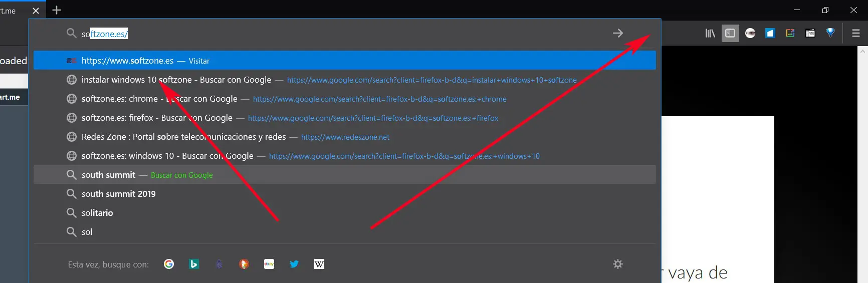Open Redes Zone portal suggestion

tap(345, 137)
